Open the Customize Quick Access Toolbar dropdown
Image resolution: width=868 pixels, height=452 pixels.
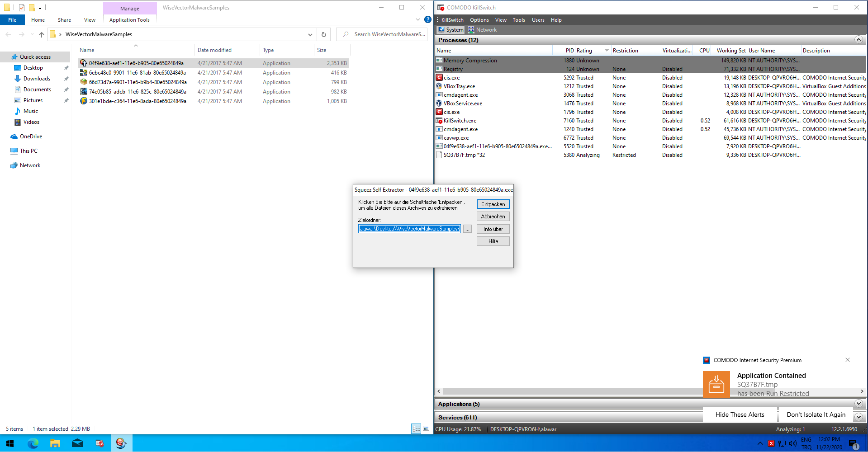click(x=40, y=8)
